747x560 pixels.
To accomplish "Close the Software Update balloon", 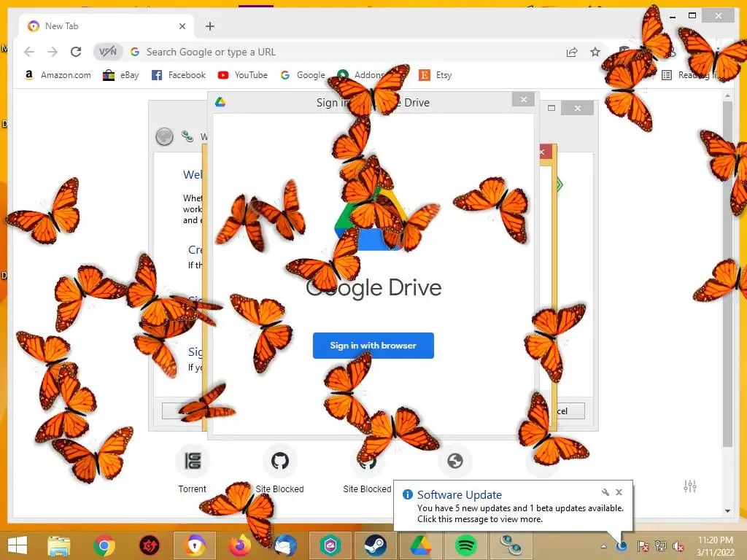I will point(619,492).
